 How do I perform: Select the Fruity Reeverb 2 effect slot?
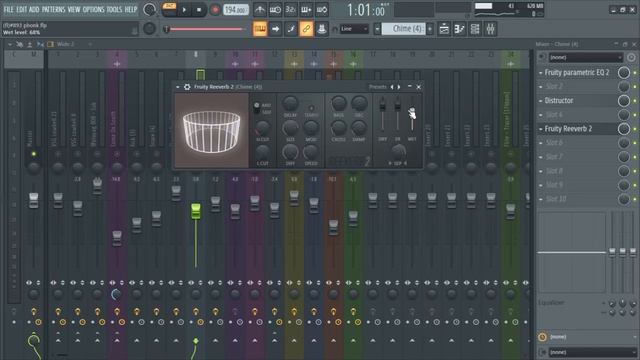578,129
